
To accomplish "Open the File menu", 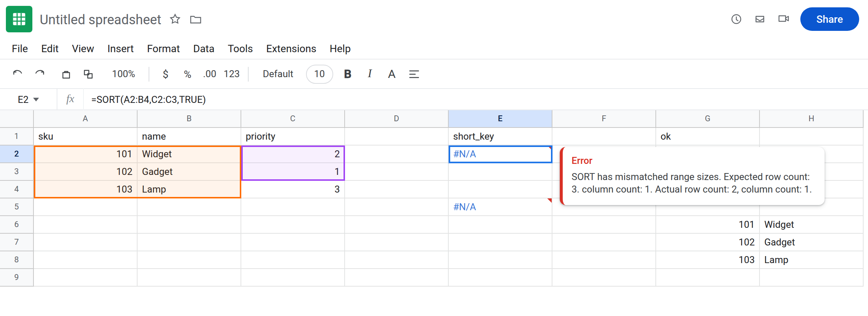I will (x=20, y=49).
